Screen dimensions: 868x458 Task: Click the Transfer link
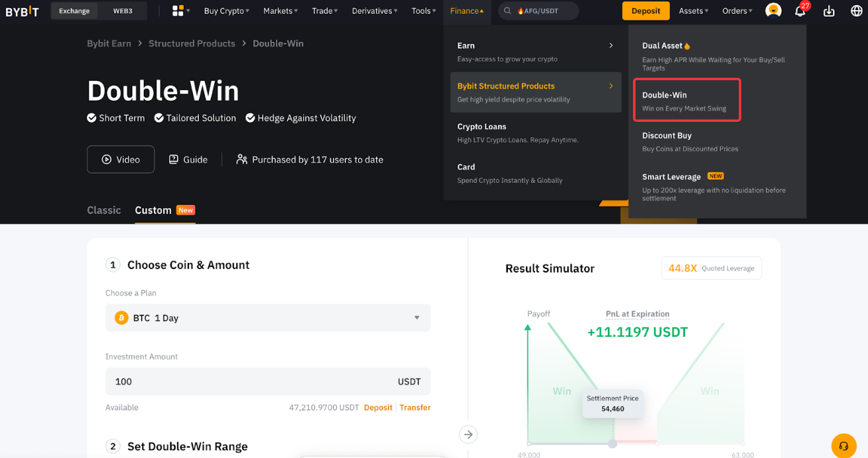(415, 408)
